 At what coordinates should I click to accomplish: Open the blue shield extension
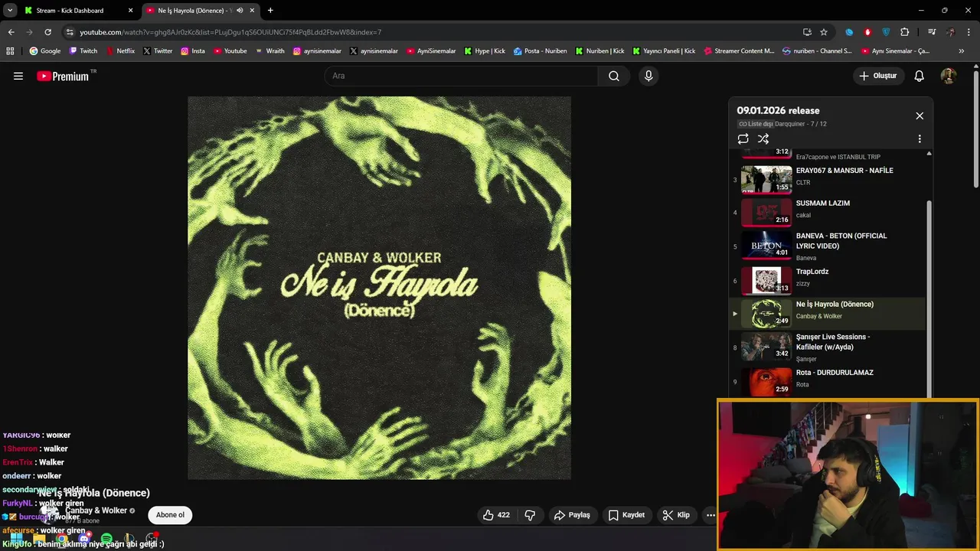886,32
